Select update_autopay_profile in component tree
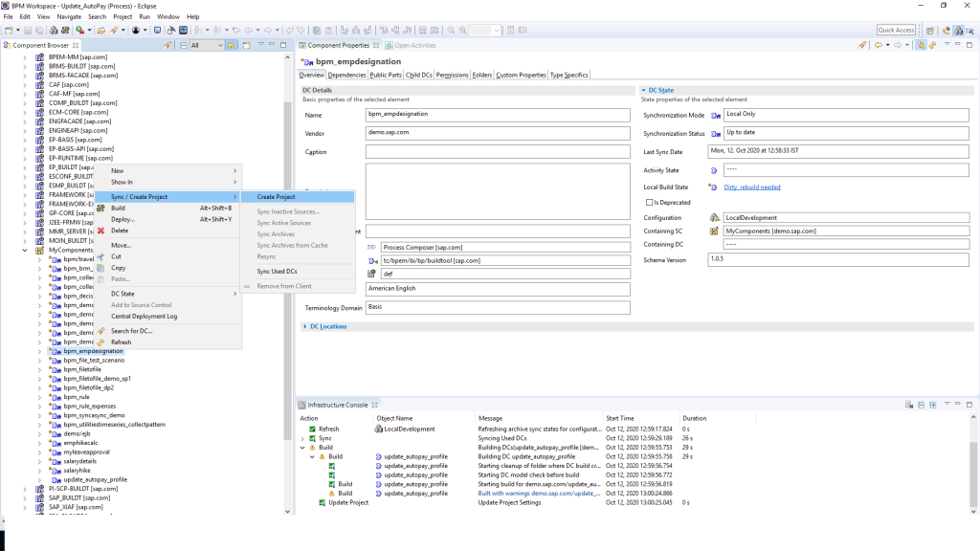980x551 pixels. (x=95, y=480)
